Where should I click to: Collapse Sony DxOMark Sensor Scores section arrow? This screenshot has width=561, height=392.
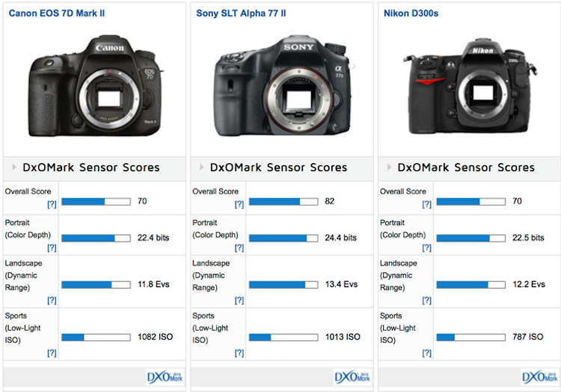coord(202,168)
